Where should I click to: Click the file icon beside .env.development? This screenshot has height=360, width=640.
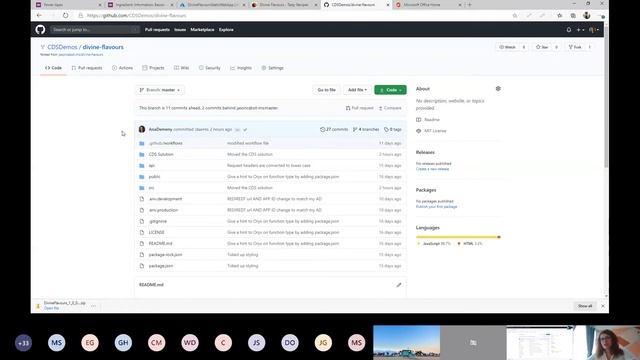pyautogui.click(x=142, y=199)
